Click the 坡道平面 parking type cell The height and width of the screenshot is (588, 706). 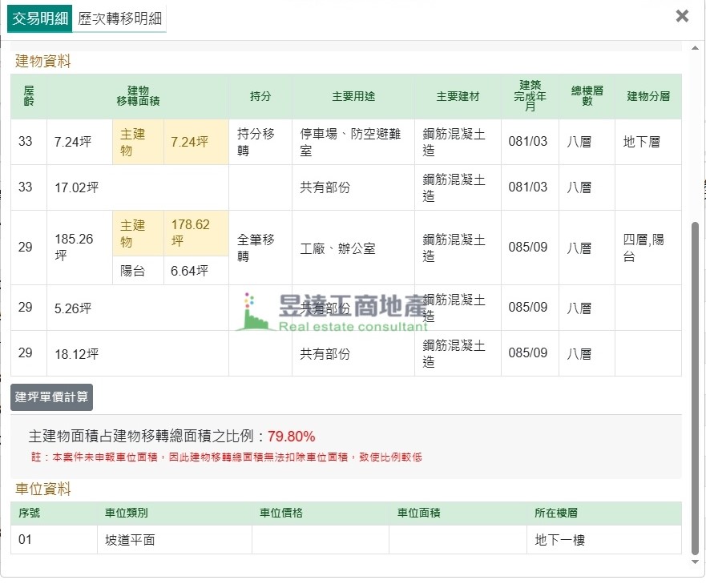[x=130, y=540]
